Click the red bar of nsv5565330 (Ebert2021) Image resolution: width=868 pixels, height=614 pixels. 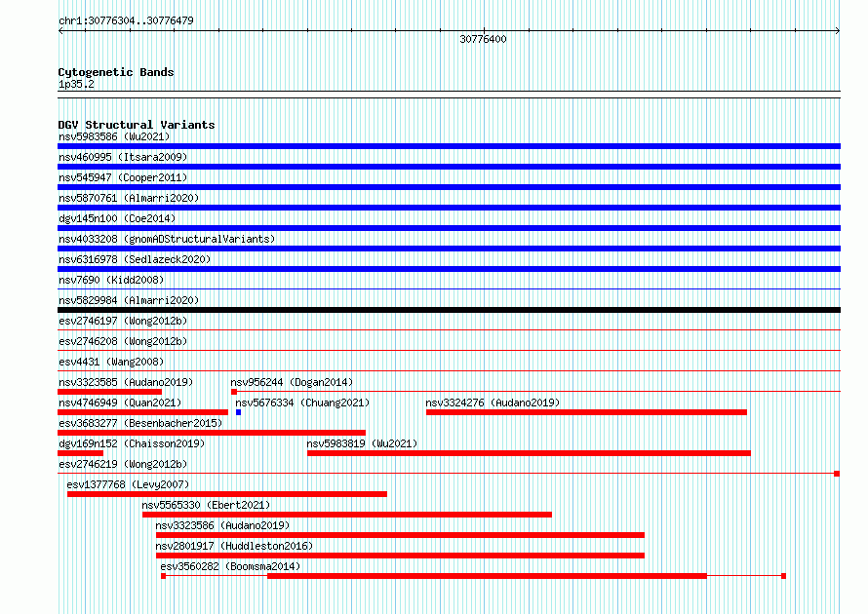pyautogui.click(x=347, y=515)
